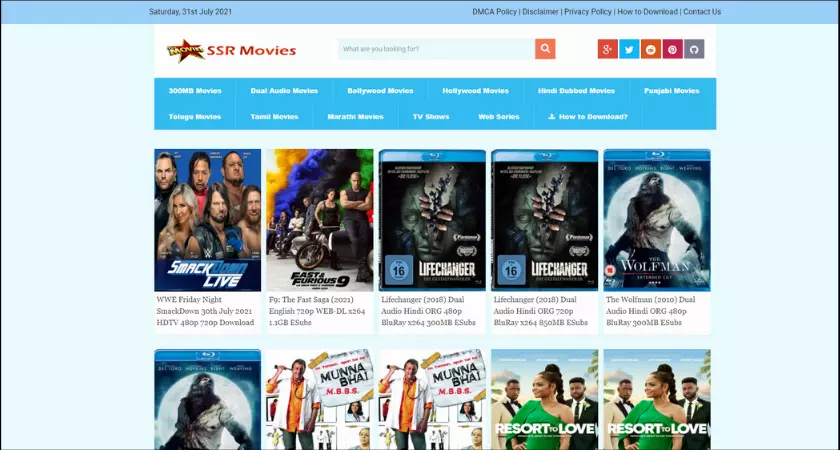Image resolution: width=840 pixels, height=450 pixels.
Task: Open the Hindi Dubbed Movies menu
Action: (x=576, y=91)
